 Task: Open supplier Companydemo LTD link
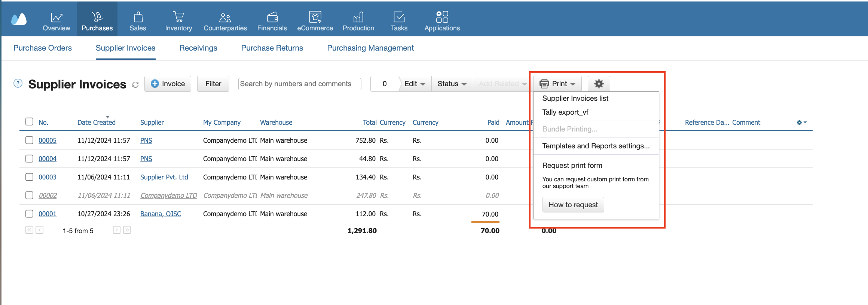(169, 196)
